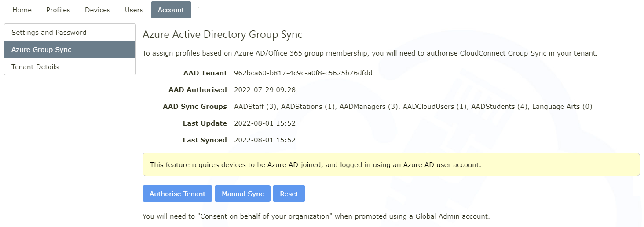Image resolution: width=644 pixels, height=227 pixels.
Task: Click the AAD Authorised date value
Action: coord(265,90)
